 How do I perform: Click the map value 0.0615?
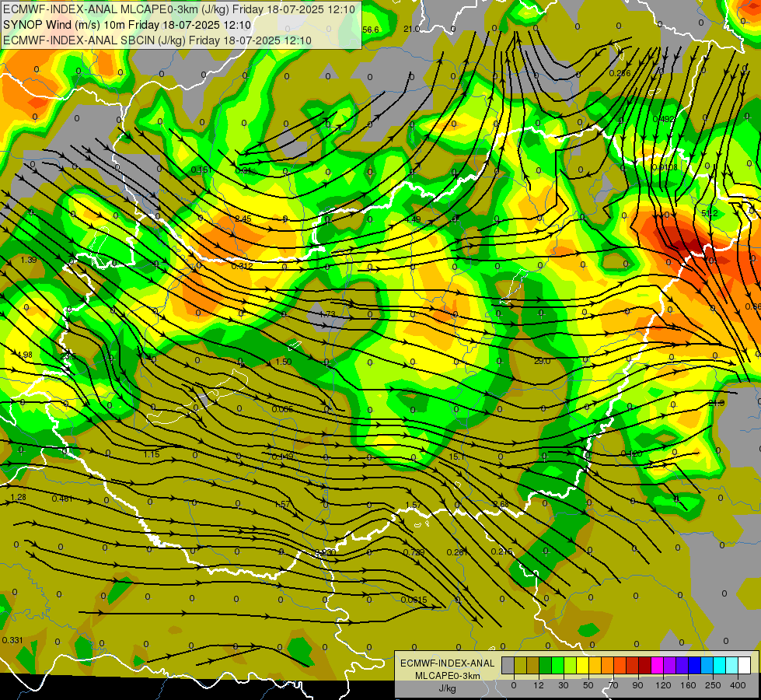click(x=414, y=600)
